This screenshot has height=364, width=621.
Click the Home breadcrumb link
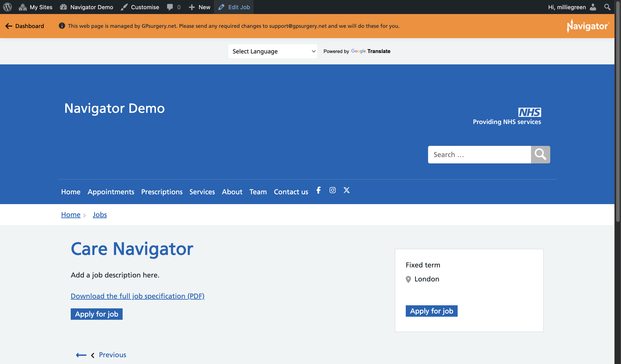[x=71, y=214]
